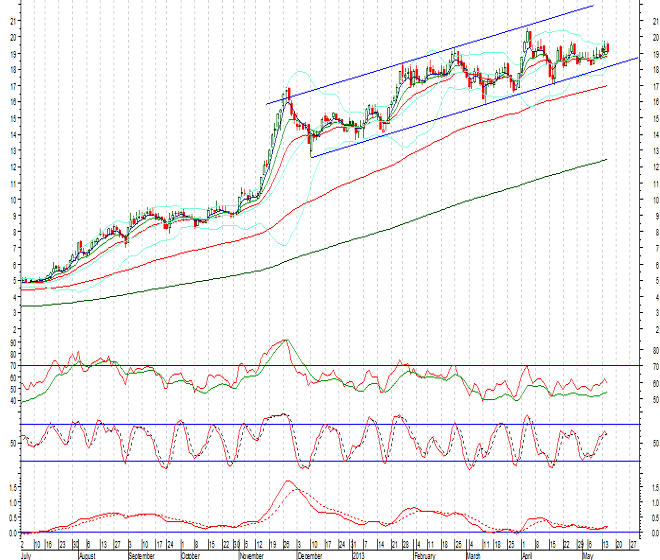Click the 21 price label on left axis
This screenshot has width=660, height=560.
coord(13,20)
